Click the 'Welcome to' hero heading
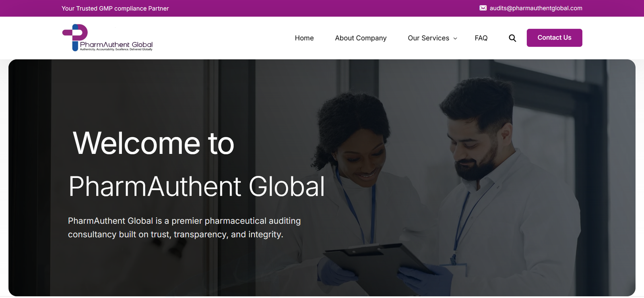This screenshot has width=644, height=298. tap(153, 143)
